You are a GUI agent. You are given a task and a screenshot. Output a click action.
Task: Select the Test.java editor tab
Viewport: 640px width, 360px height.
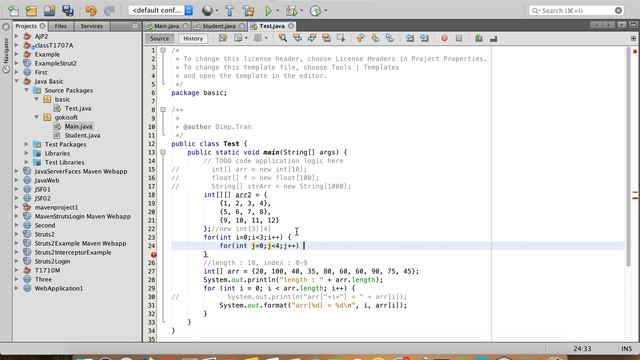[x=272, y=26]
